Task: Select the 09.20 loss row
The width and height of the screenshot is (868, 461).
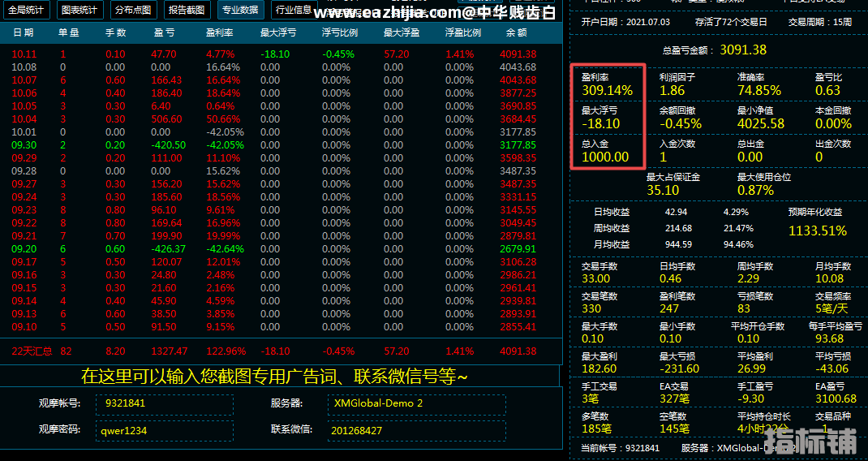Action: [24, 249]
